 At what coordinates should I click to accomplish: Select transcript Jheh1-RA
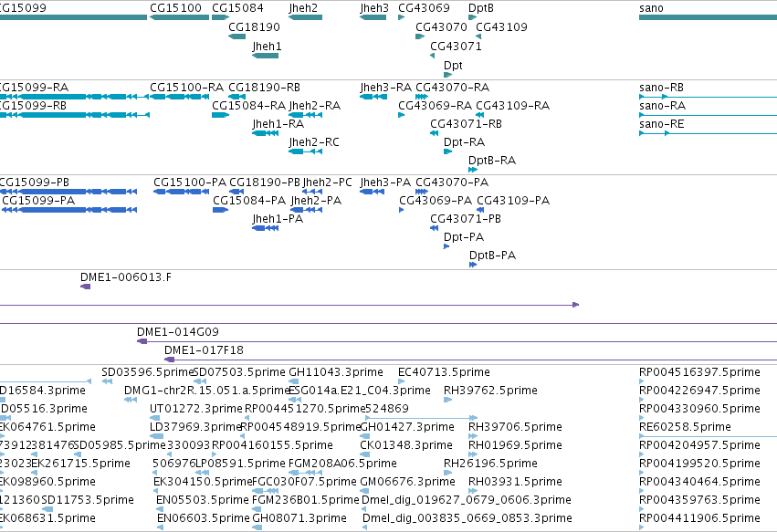(x=265, y=133)
